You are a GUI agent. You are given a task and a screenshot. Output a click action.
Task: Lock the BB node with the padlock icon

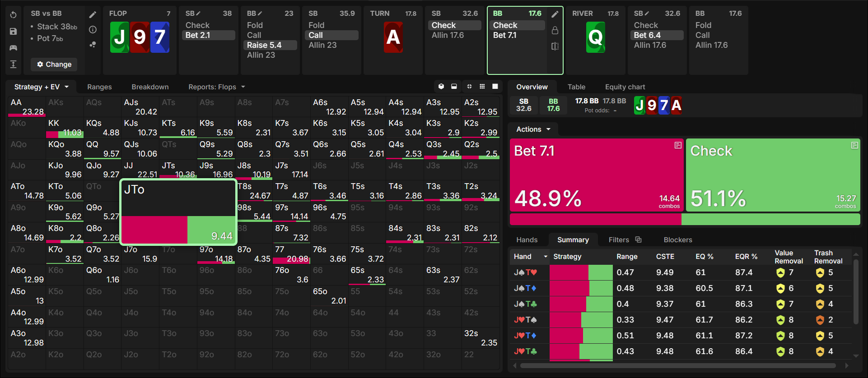pyautogui.click(x=555, y=30)
